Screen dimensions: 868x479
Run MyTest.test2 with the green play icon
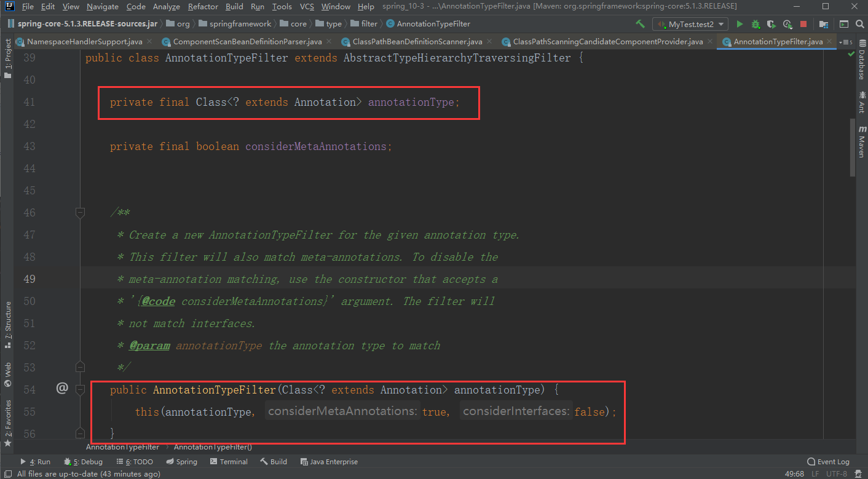pos(740,24)
